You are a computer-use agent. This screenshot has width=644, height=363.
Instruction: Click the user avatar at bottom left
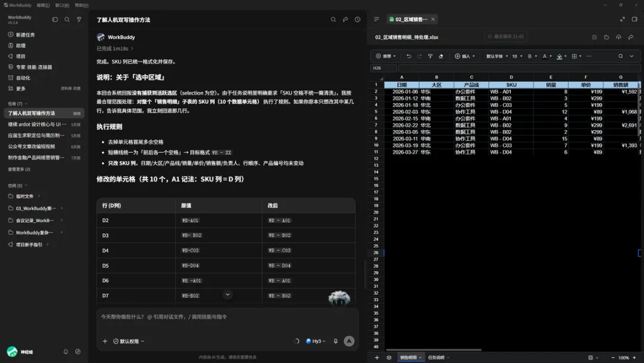(12, 352)
